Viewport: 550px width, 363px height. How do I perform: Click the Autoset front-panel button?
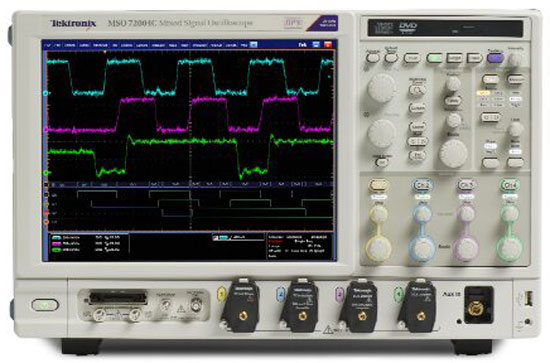(x=372, y=58)
